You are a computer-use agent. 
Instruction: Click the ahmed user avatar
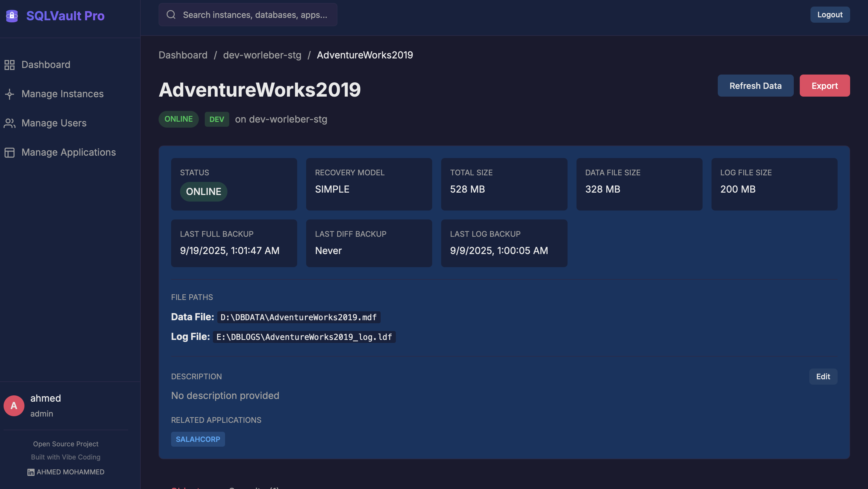coord(14,406)
